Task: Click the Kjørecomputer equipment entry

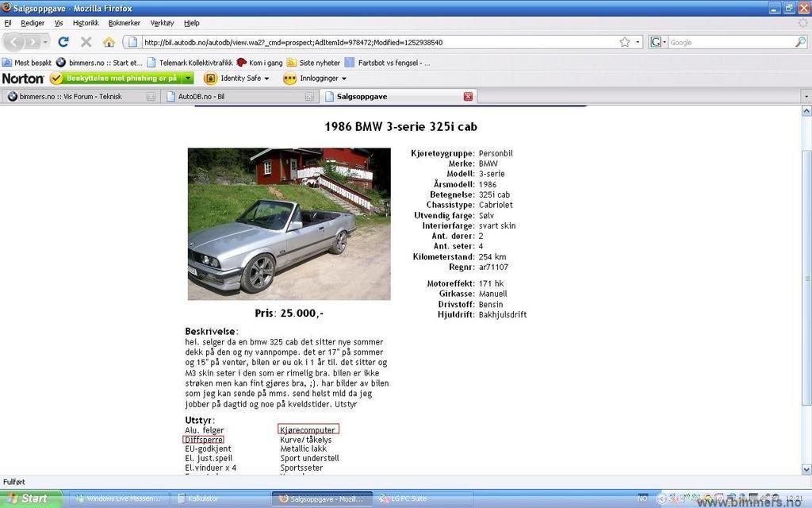Action: click(x=308, y=429)
